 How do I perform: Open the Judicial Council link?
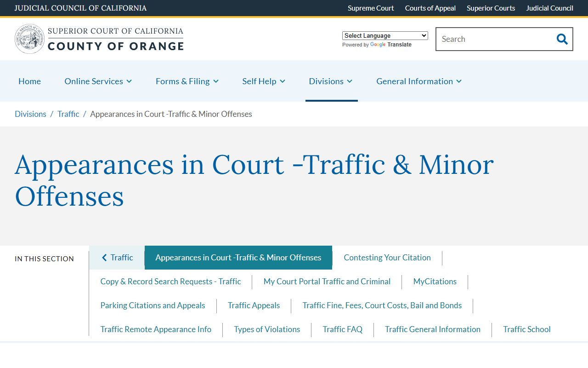click(x=550, y=8)
